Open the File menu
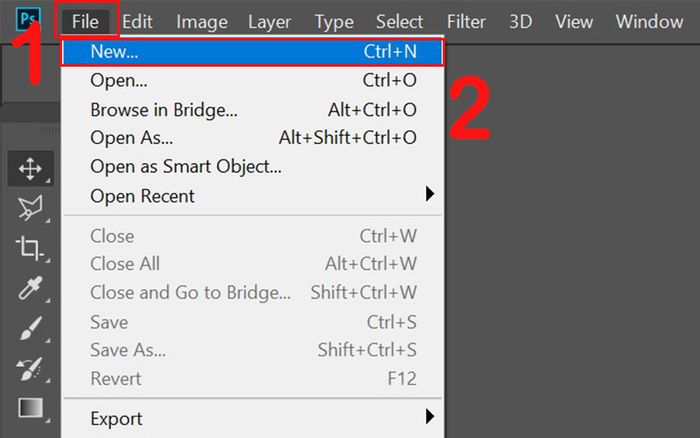 tap(85, 21)
